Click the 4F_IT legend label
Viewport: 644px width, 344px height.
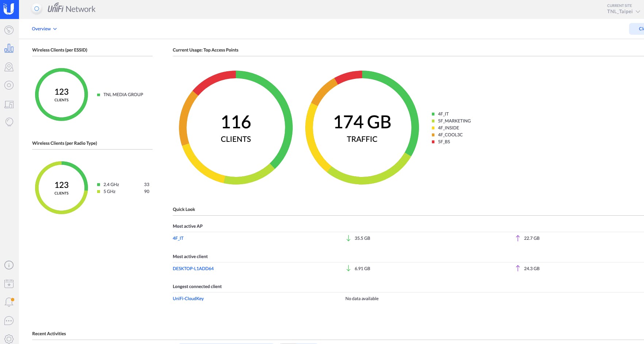(443, 114)
